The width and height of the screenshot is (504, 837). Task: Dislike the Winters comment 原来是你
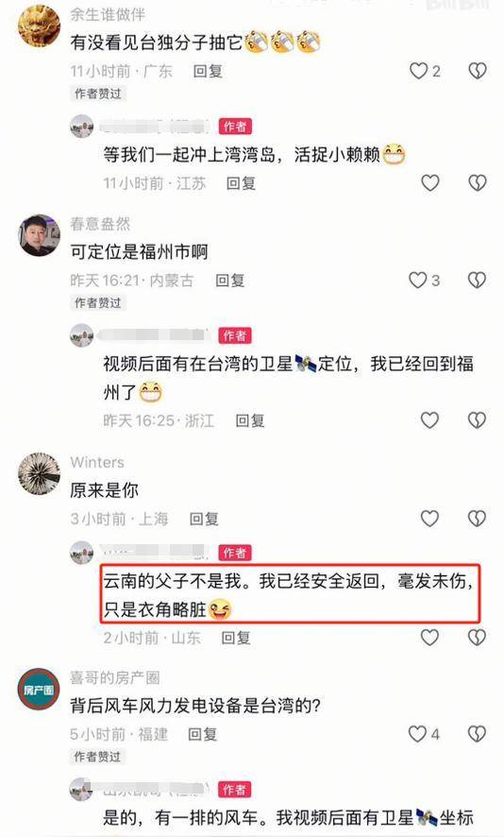[477, 518]
